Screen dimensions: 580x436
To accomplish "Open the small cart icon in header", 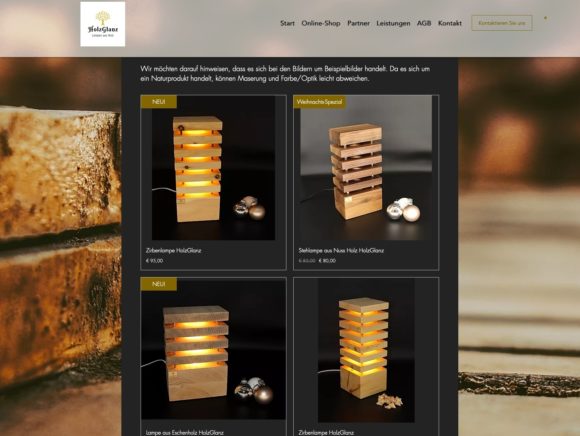I will (x=545, y=18).
